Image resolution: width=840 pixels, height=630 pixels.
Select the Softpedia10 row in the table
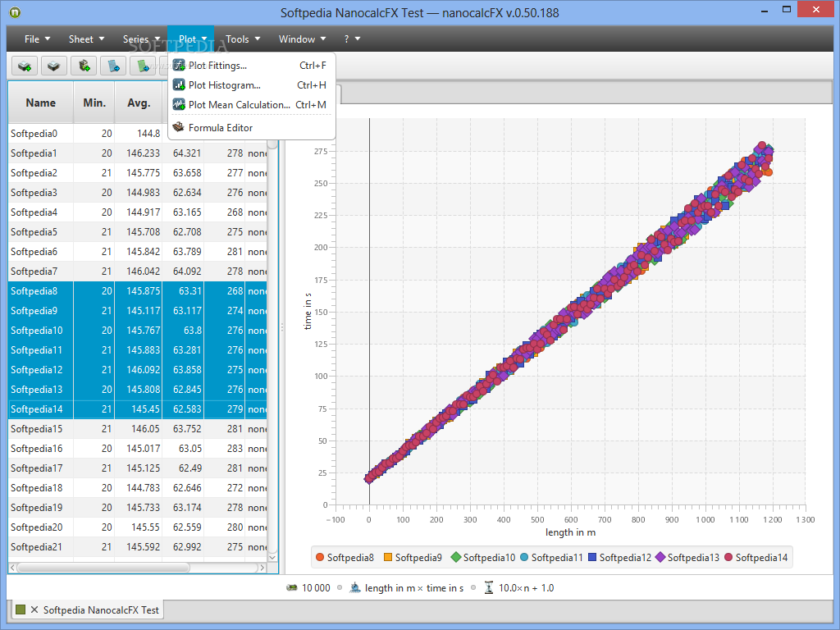coord(138,330)
